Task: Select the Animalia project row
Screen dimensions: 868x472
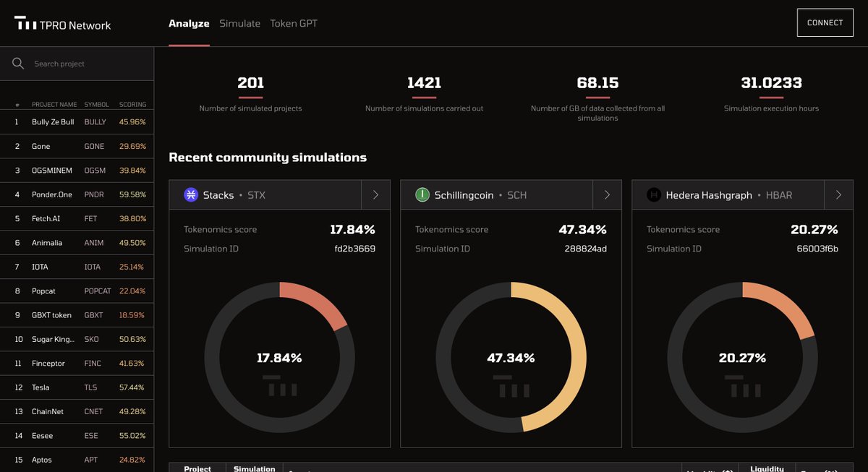Action: pyautogui.click(x=77, y=243)
